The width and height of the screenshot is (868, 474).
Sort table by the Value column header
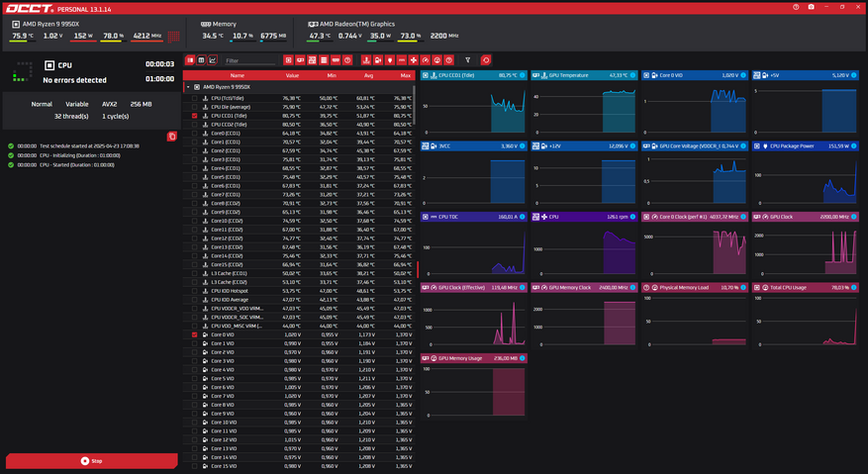pos(292,75)
